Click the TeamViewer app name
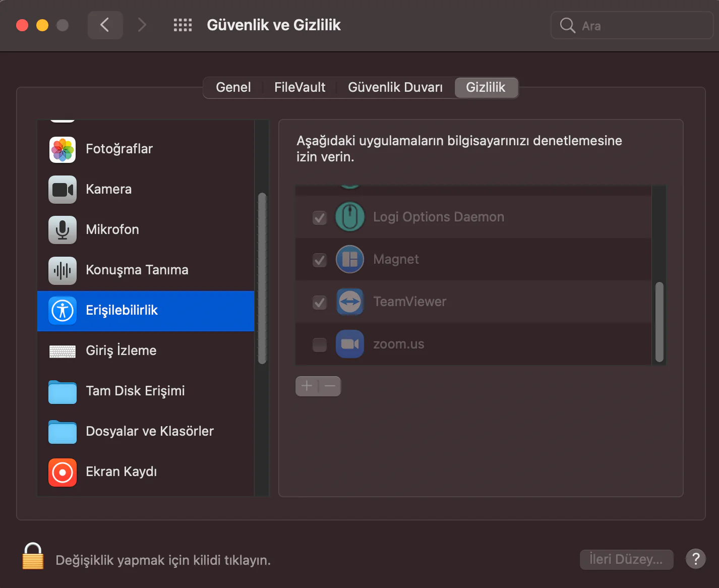The width and height of the screenshot is (719, 588). click(x=410, y=302)
